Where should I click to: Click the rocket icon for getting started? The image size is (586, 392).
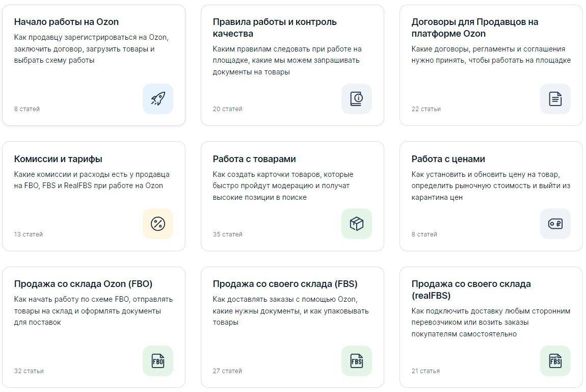(x=158, y=99)
